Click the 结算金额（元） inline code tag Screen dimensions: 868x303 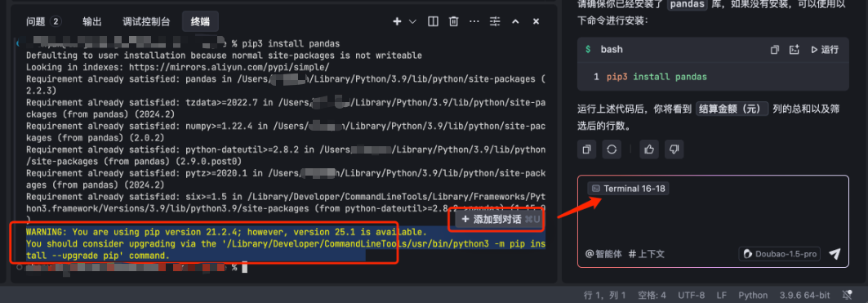(732, 109)
